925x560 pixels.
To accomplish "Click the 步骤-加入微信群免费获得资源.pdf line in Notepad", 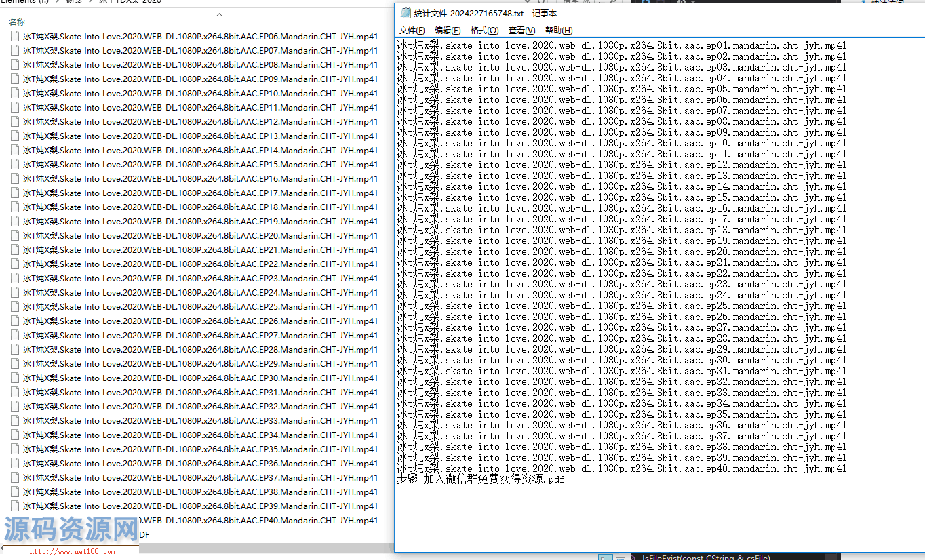I will pyautogui.click(x=481, y=479).
